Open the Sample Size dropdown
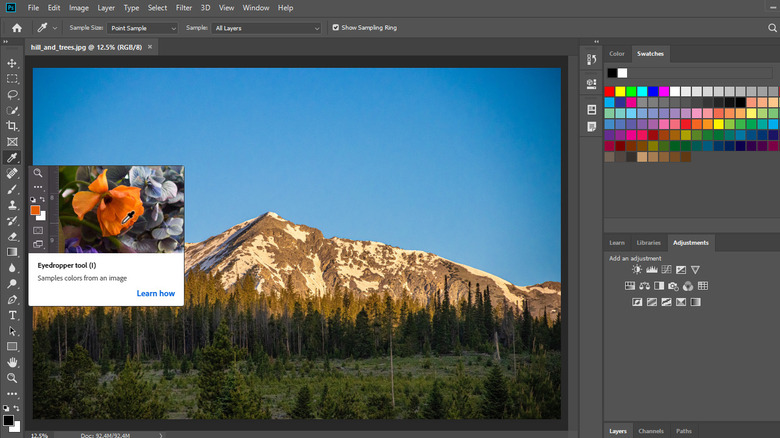 (144, 28)
